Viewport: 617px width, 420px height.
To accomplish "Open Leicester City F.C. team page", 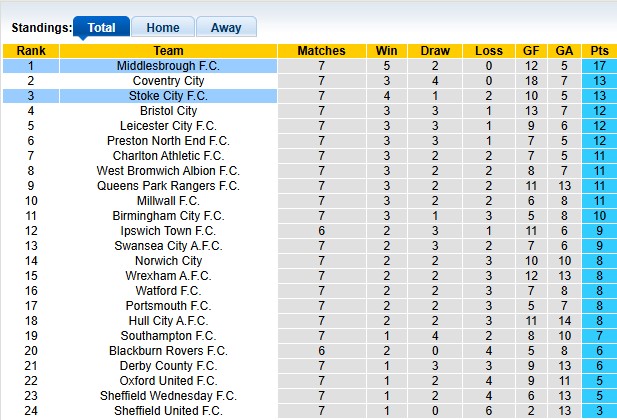I will click(168, 126).
